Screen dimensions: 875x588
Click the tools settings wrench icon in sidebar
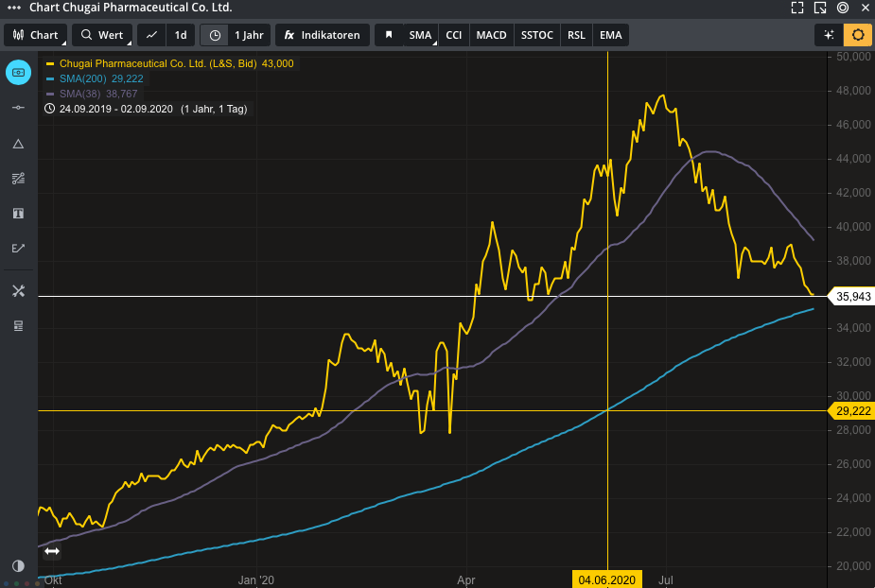[18, 290]
